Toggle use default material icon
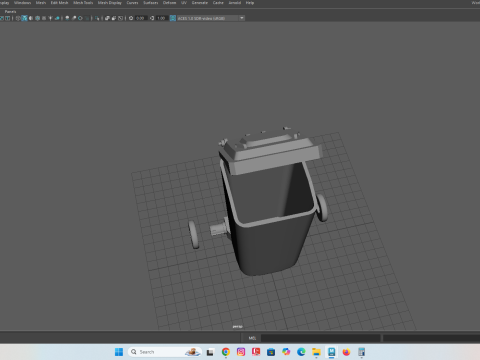 31,18
